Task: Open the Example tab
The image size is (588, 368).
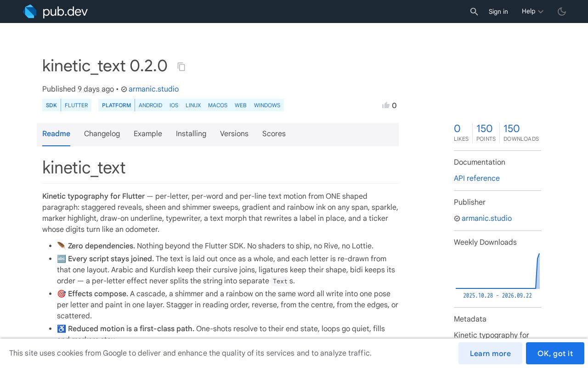Action: pos(148,134)
